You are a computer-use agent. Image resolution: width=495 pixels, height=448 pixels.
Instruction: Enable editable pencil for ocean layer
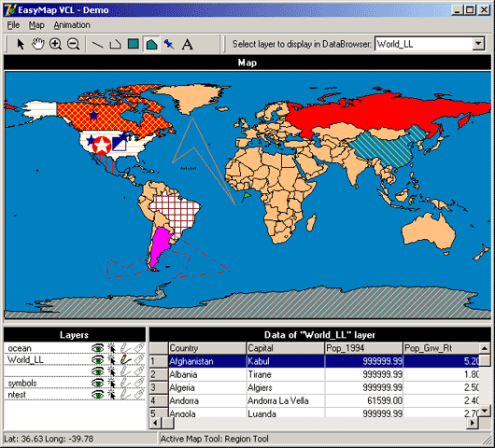[125, 348]
